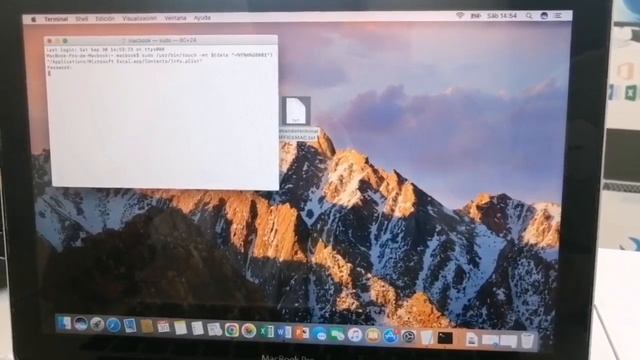Image resolution: width=640 pixels, height=360 pixels.
Task: Launch Safari from the Dock
Action: [113, 325]
